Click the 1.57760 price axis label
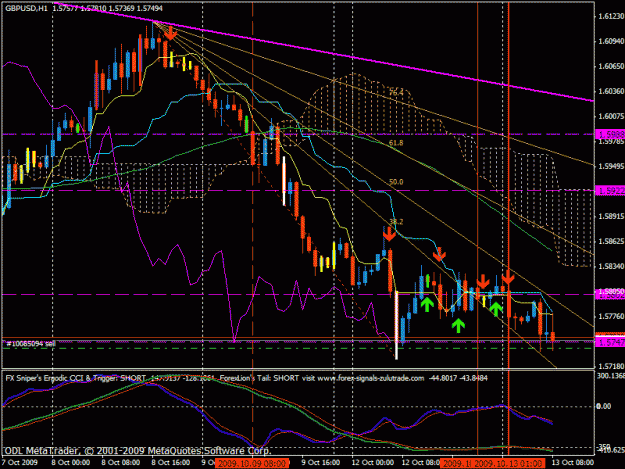This screenshot has height=469, width=625. pyautogui.click(x=611, y=316)
